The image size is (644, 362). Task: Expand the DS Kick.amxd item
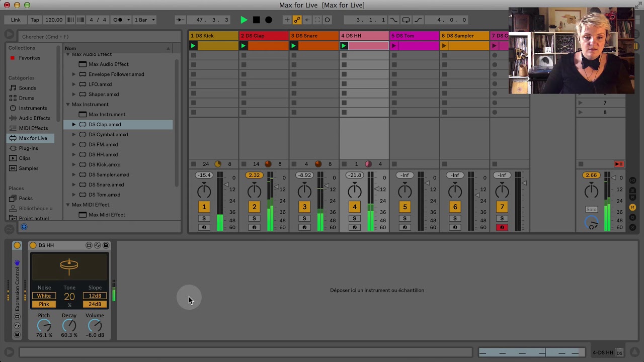pyautogui.click(x=74, y=165)
